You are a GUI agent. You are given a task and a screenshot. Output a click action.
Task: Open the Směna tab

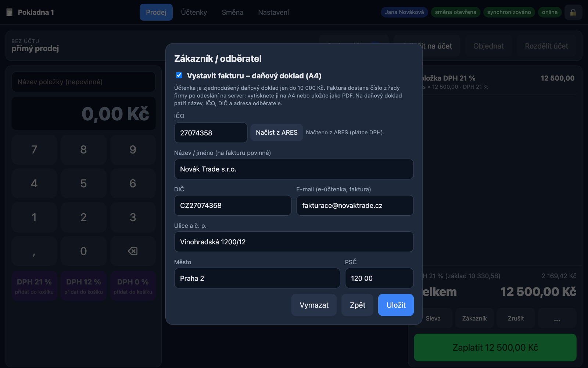[x=233, y=12]
